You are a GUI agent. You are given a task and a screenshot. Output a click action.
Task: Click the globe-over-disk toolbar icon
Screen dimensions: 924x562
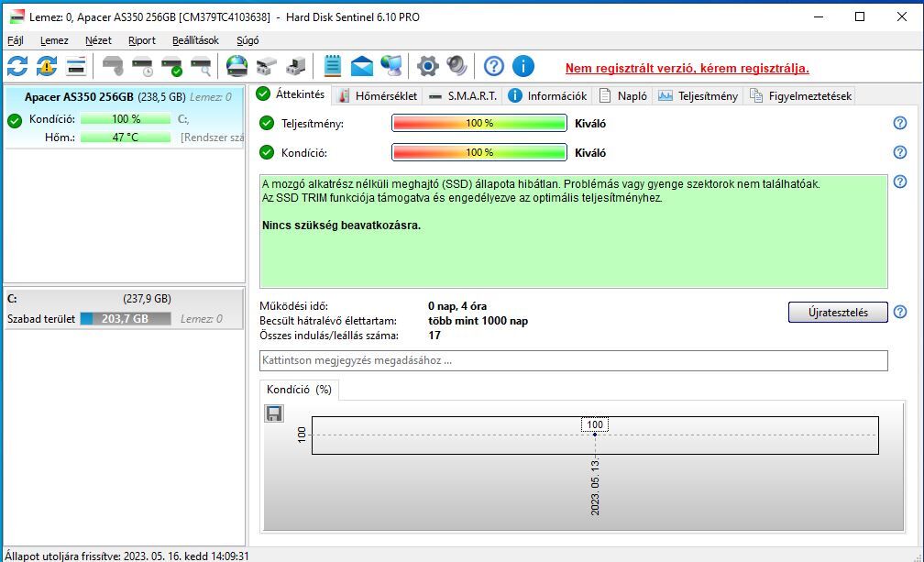coord(236,66)
